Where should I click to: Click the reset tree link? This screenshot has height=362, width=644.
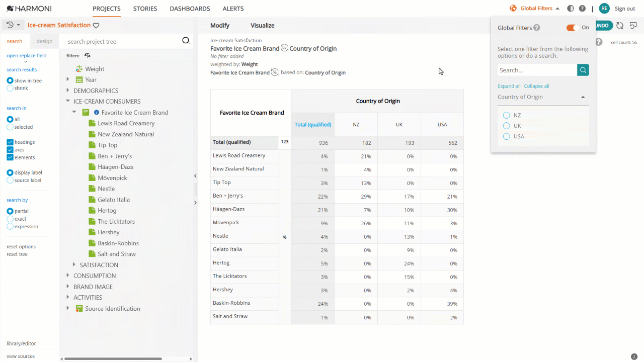pos(17,254)
